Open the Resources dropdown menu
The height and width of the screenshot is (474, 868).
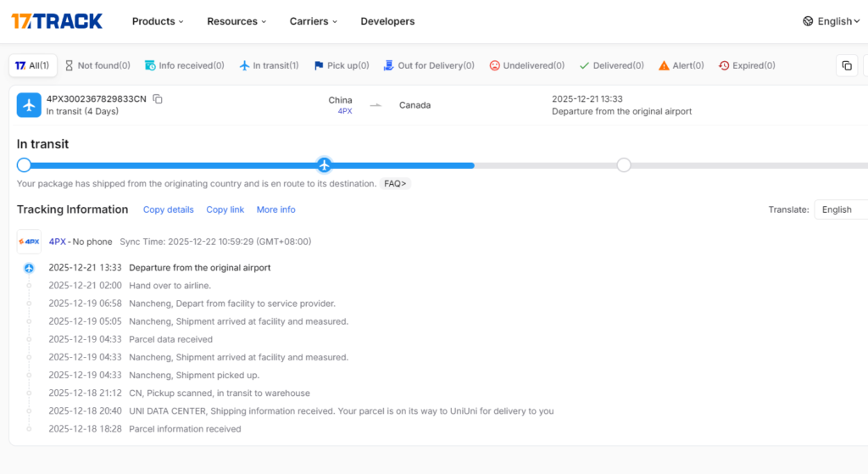(x=236, y=21)
